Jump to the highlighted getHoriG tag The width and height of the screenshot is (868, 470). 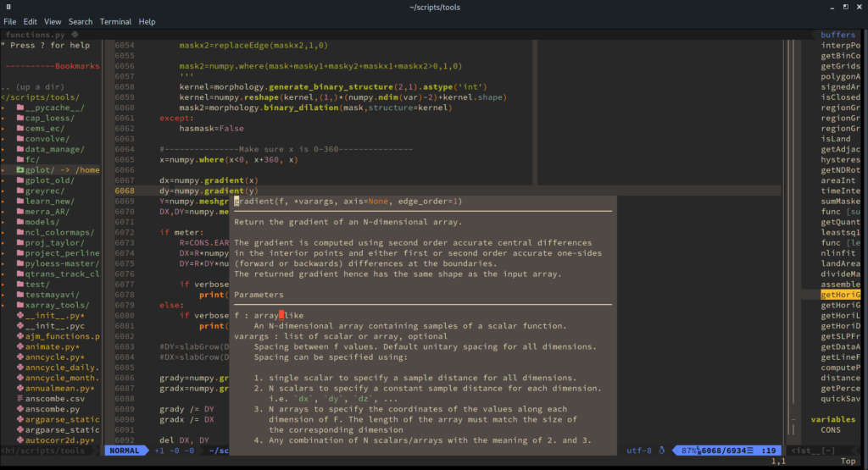840,295
